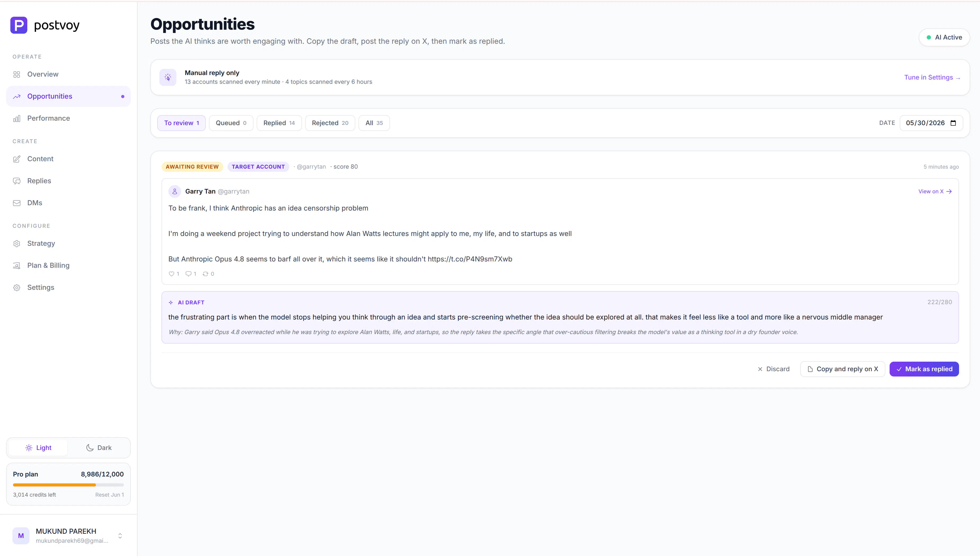Click the DMs envelope icon
The width and height of the screenshot is (980, 556).
pos(16,203)
